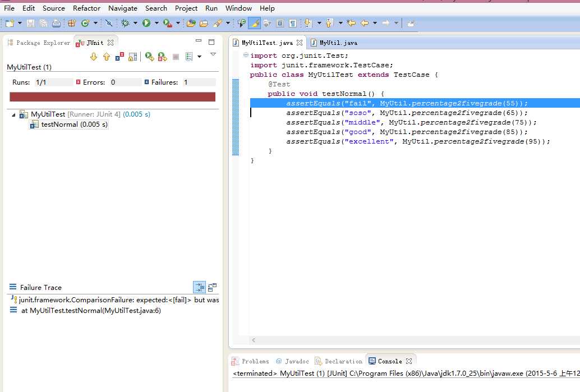Collapse the MyUtilTest tree node

tap(13, 115)
